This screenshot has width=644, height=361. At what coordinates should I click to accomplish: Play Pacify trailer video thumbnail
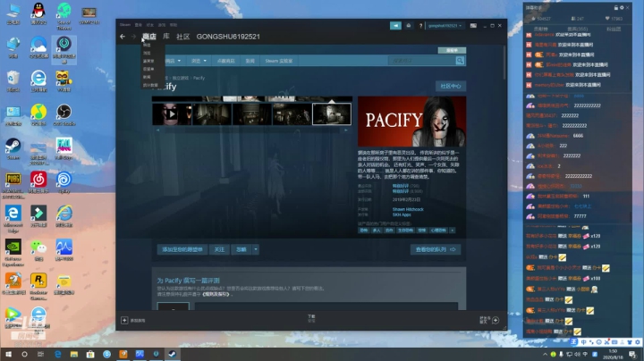(x=172, y=114)
